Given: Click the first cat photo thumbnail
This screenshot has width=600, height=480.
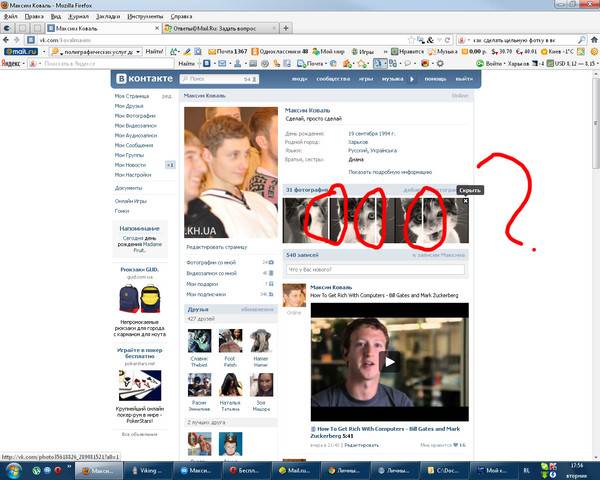Looking at the screenshot, I should (x=305, y=220).
